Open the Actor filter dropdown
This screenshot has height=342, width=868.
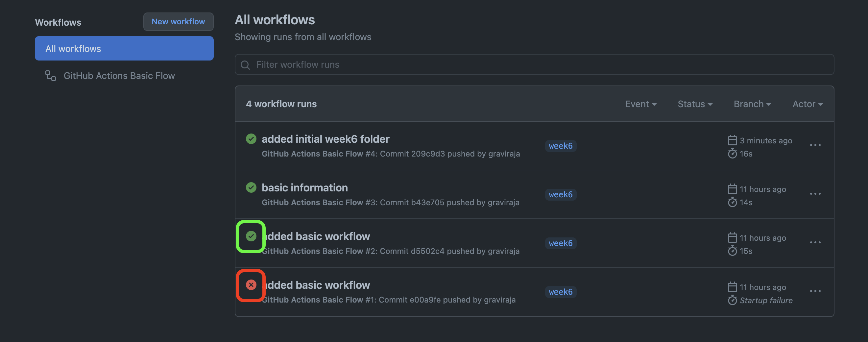point(808,104)
